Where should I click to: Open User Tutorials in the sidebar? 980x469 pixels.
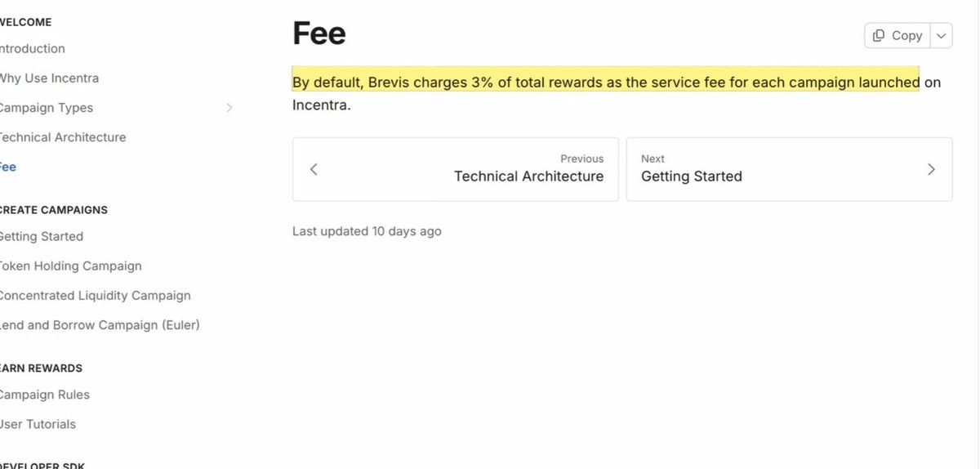click(x=38, y=424)
